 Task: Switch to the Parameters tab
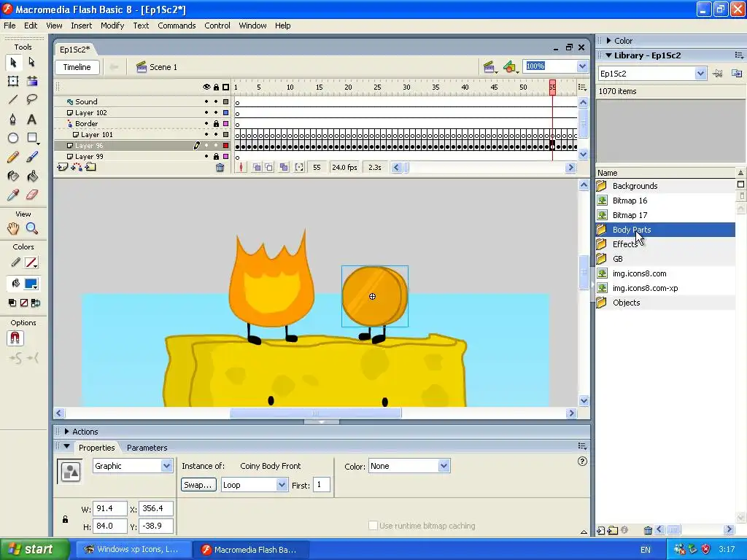[x=147, y=448]
